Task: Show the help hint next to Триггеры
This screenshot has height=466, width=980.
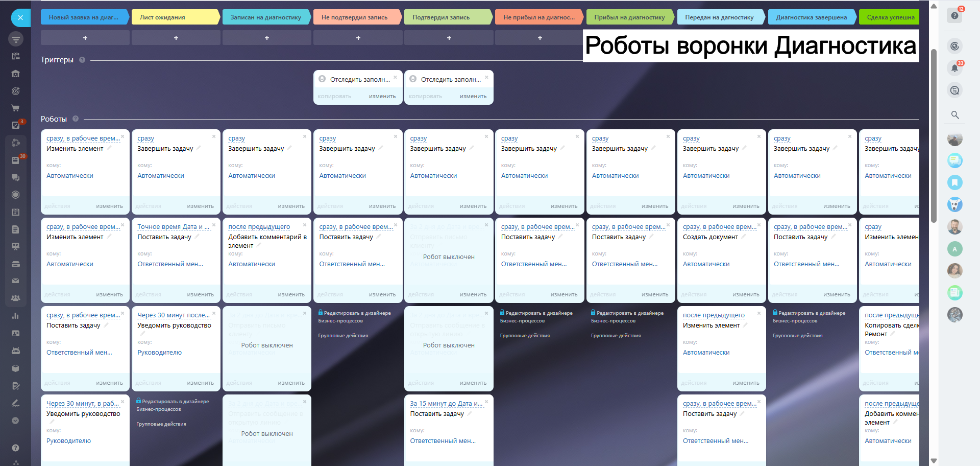Action: (82, 60)
